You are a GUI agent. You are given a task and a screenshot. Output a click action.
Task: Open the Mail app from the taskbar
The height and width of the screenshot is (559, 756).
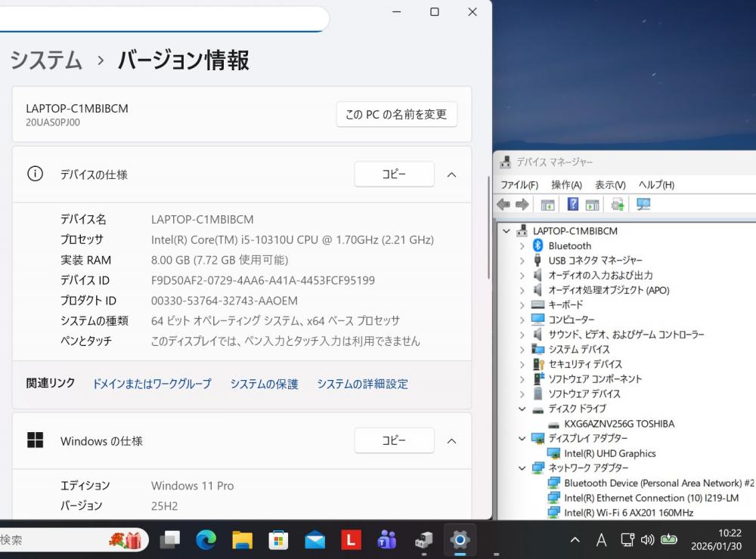(314, 539)
